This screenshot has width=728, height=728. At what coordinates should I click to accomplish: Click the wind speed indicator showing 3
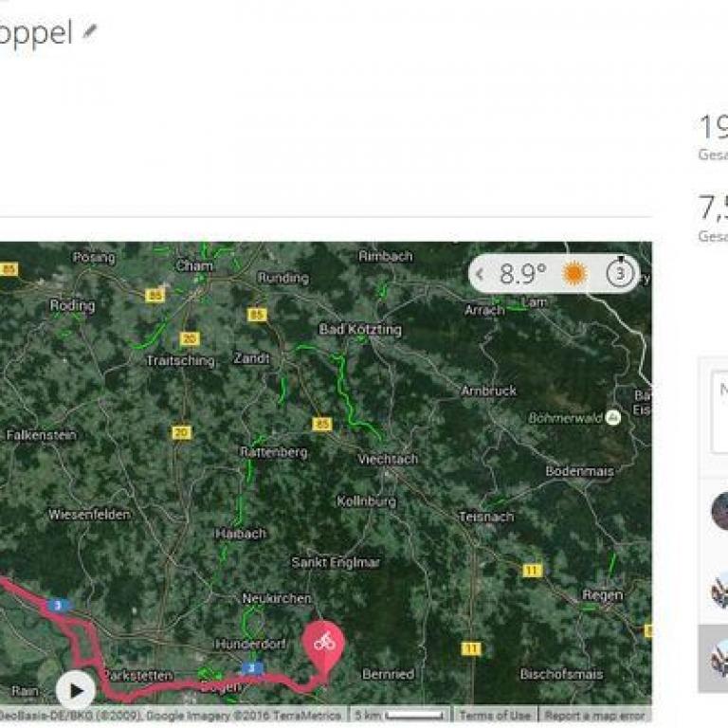(x=620, y=273)
